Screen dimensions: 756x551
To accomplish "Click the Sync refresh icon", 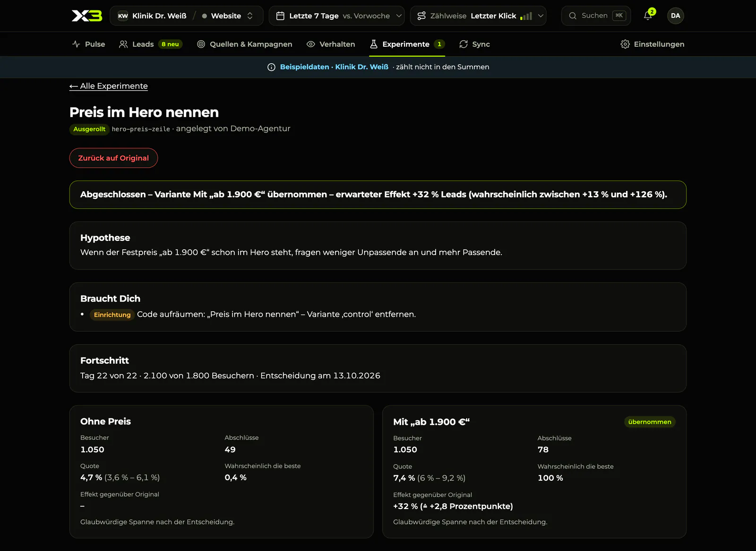I will (x=464, y=44).
